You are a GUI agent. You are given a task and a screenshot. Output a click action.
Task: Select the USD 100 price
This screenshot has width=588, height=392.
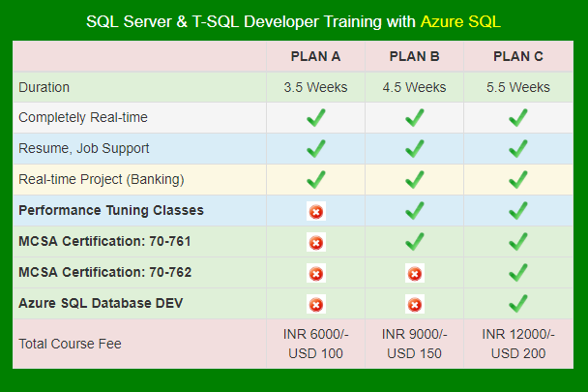click(x=315, y=353)
